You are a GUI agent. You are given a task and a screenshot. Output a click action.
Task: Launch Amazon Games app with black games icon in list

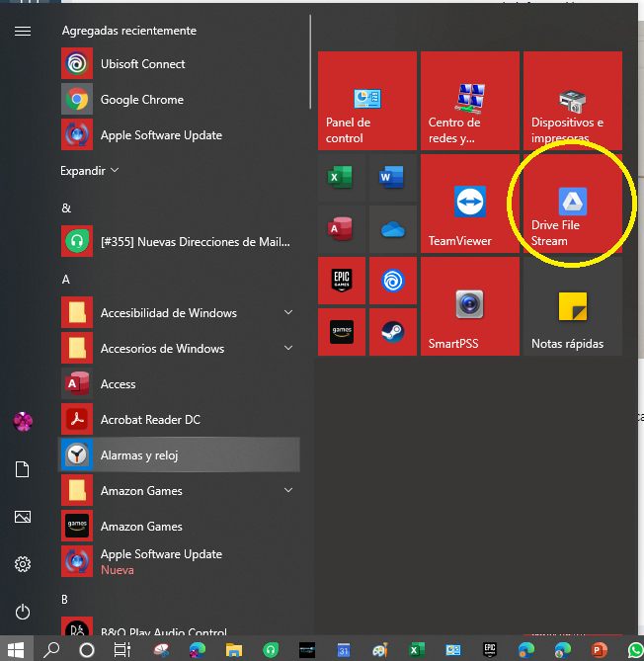180,526
